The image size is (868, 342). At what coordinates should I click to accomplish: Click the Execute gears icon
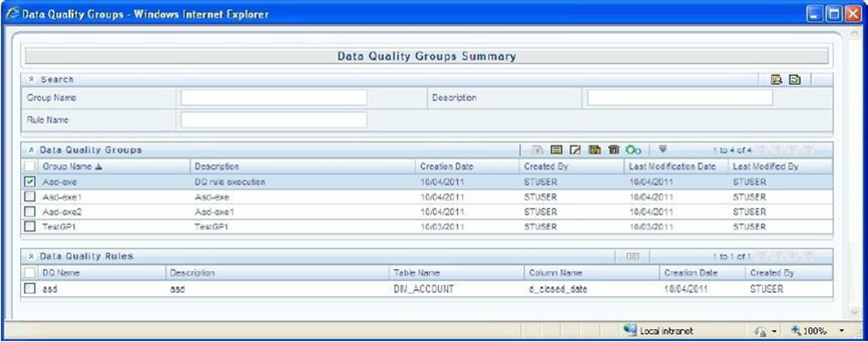(633, 150)
